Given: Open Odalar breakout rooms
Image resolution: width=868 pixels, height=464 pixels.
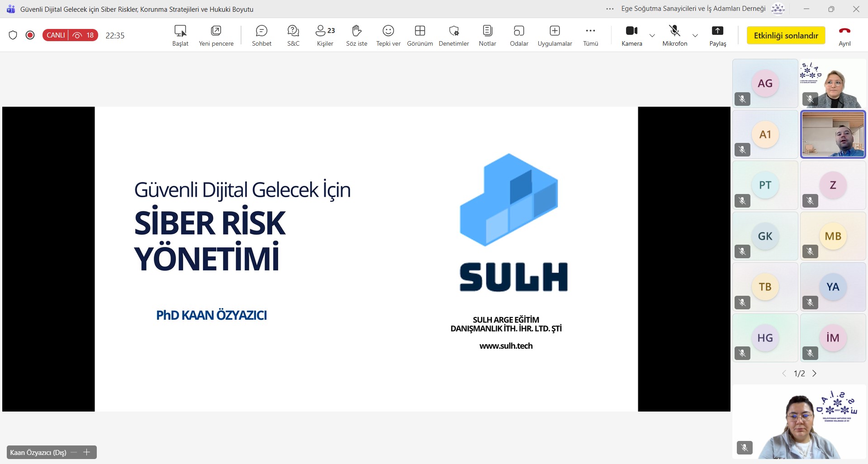Looking at the screenshot, I should coord(519,36).
